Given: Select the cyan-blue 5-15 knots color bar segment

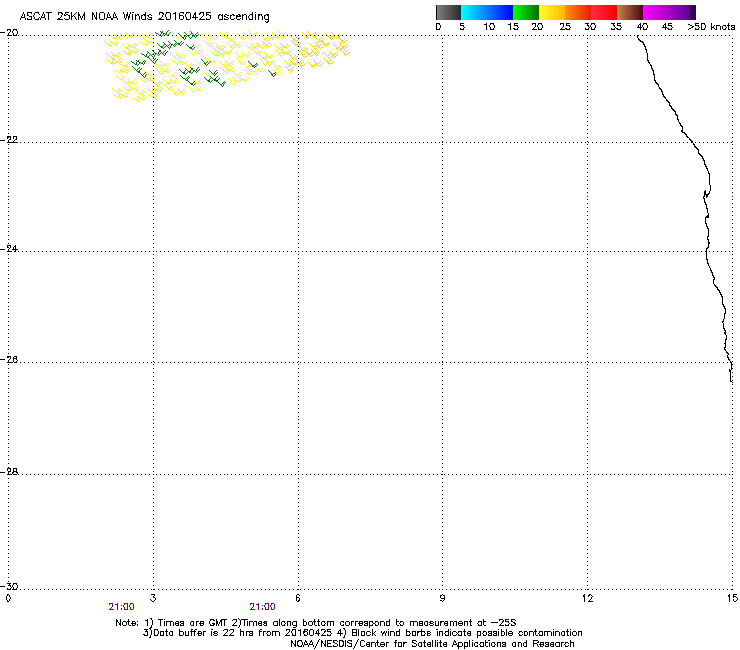Looking at the screenshot, I should 487,12.
